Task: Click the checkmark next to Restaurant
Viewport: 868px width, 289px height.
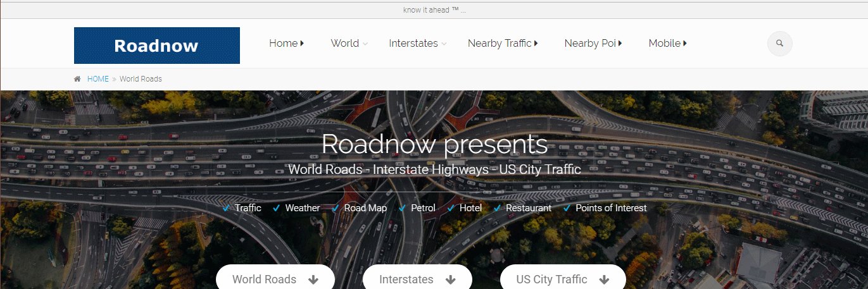Action: (x=497, y=208)
